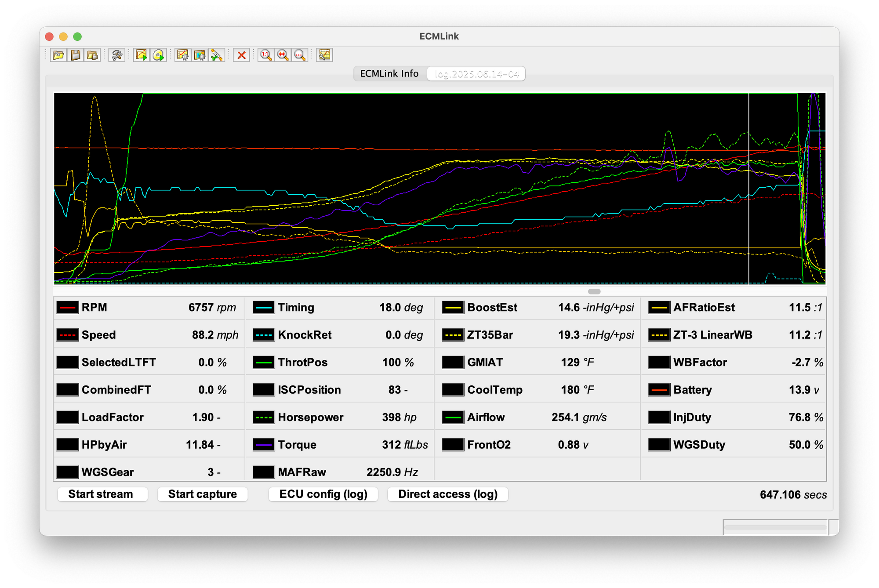The height and width of the screenshot is (588, 879).
Task: Click the Speed dashed red swatch
Action: 67,335
